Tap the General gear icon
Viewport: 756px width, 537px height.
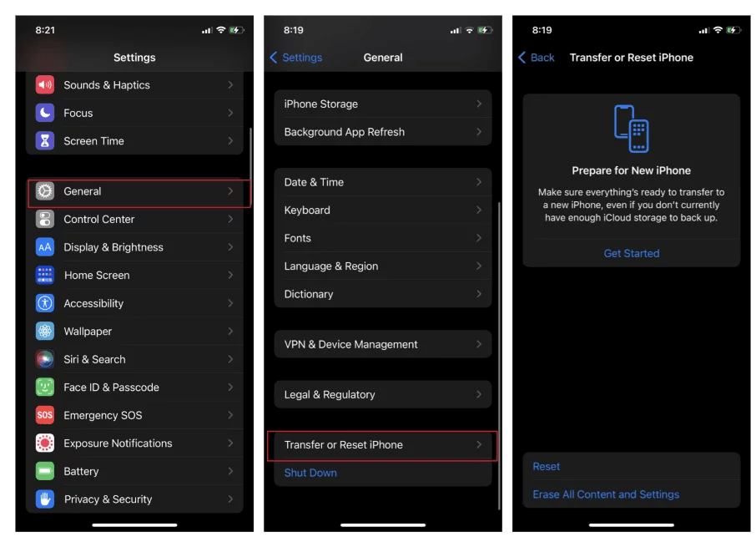(x=45, y=191)
